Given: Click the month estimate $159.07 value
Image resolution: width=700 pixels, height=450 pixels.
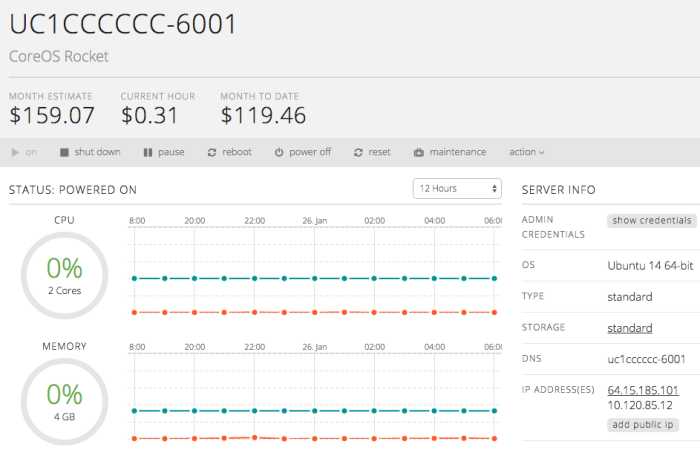Looking at the screenshot, I should pyautogui.click(x=52, y=115).
